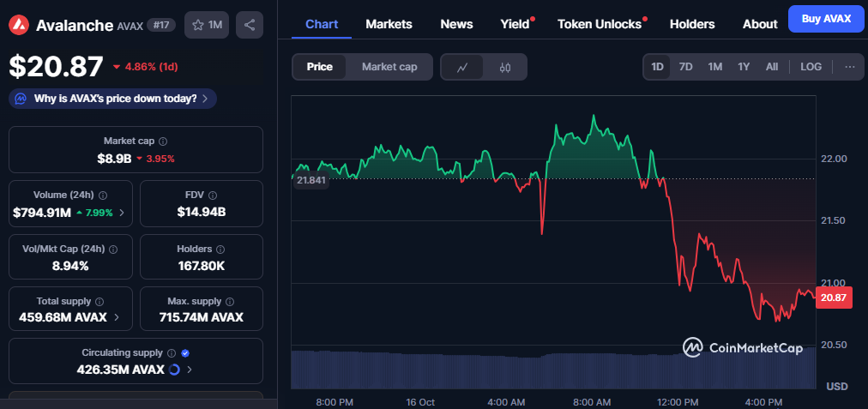Image resolution: width=868 pixels, height=409 pixels.
Task: Click the 8.94% Vol/Mkt Cap value
Action: 70,266
